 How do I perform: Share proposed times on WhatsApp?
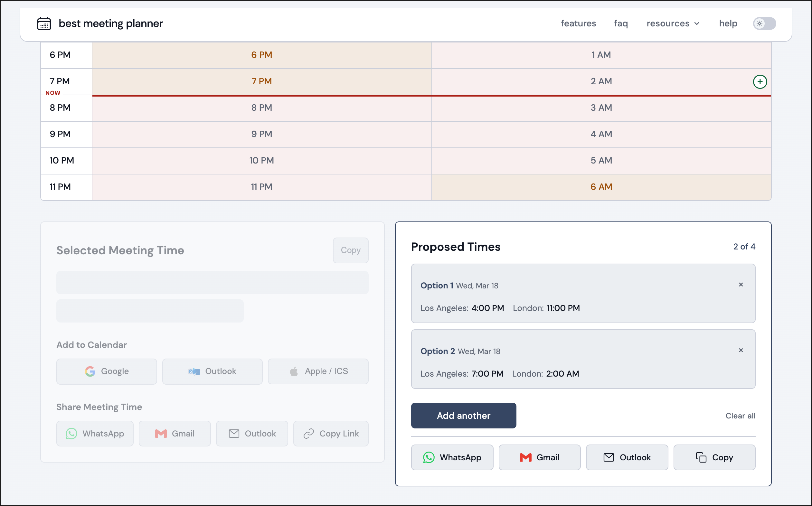452,457
